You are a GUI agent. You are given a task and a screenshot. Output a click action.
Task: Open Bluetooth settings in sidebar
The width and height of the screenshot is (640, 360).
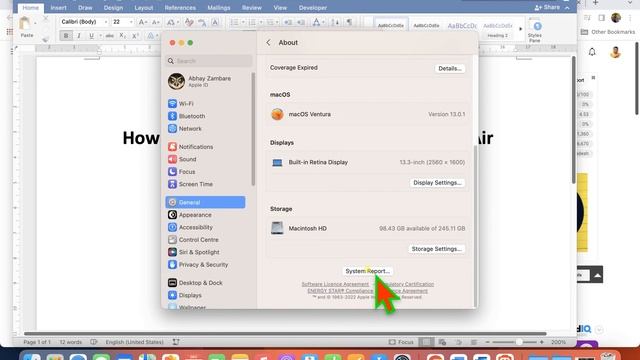click(x=187, y=116)
